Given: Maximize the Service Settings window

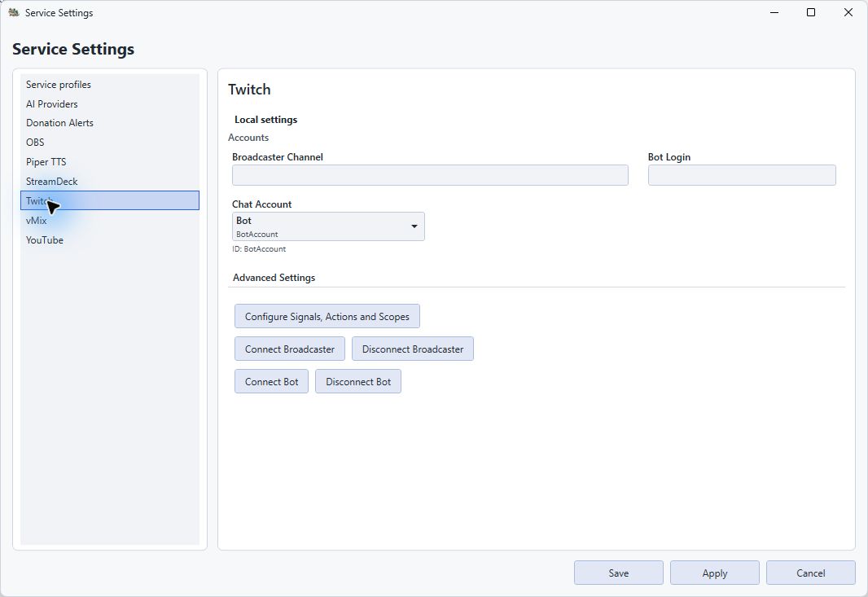Looking at the screenshot, I should click(811, 12).
